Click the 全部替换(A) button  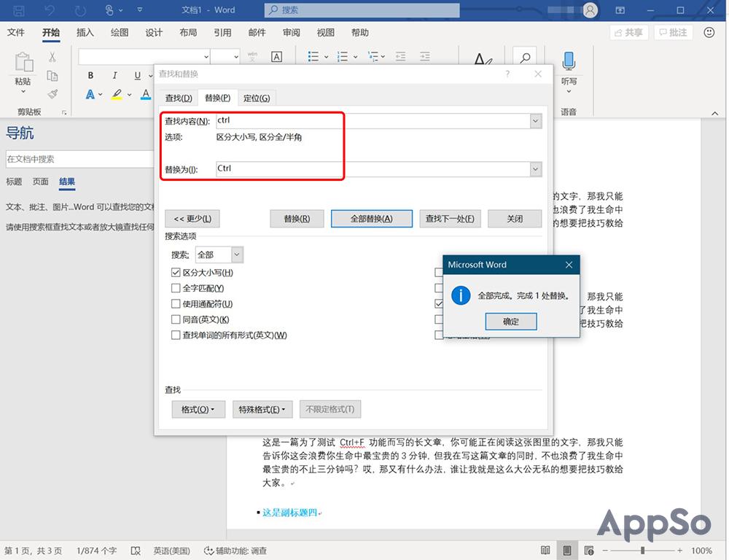372,219
